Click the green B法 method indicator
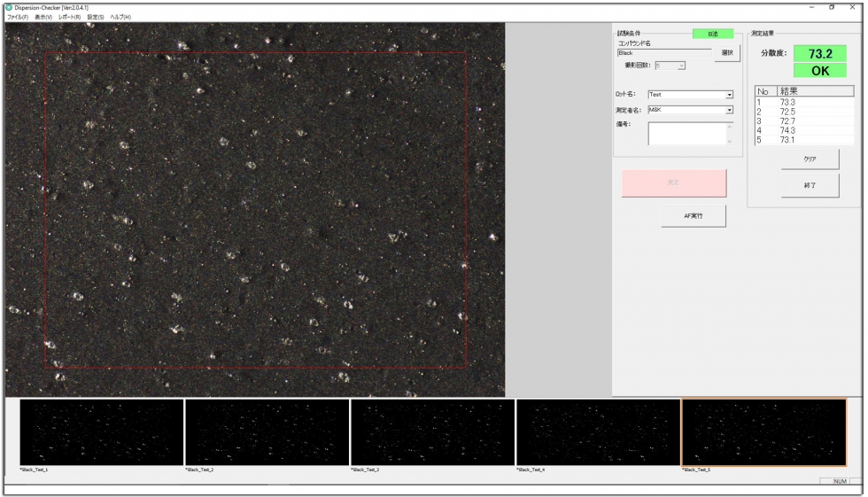The height and width of the screenshot is (497, 868). tap(713, 34)
